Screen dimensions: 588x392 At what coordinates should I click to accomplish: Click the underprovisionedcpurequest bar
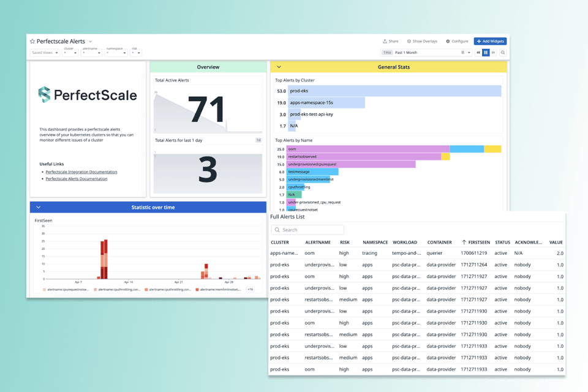coord(351,164)
